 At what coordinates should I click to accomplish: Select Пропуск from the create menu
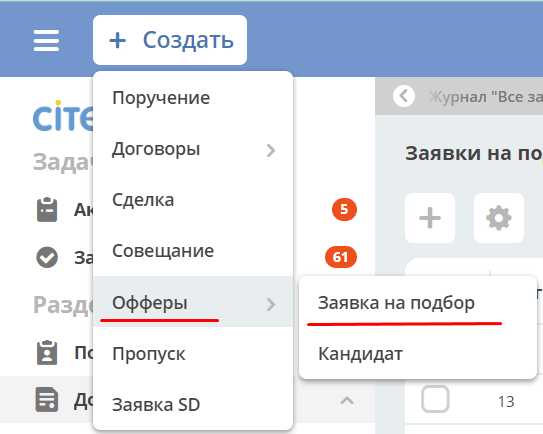click(x=193, y=354)
